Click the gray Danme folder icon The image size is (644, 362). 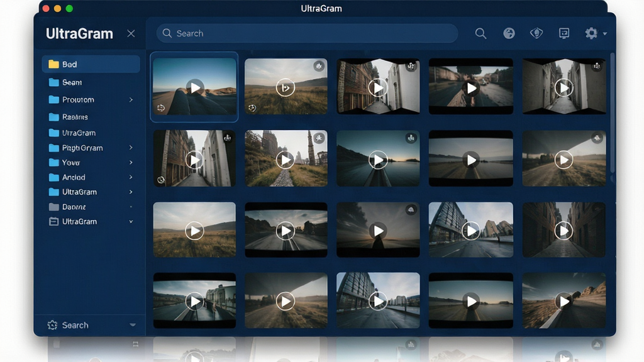pyautogui.click(x=53, y=207)
